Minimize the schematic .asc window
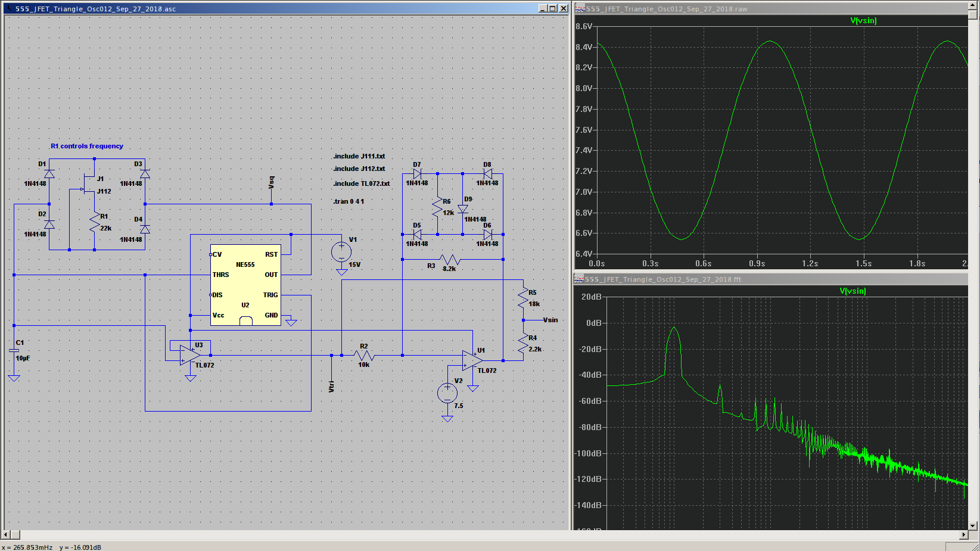This screenshot has width=980, height=551. click(543, 8)
